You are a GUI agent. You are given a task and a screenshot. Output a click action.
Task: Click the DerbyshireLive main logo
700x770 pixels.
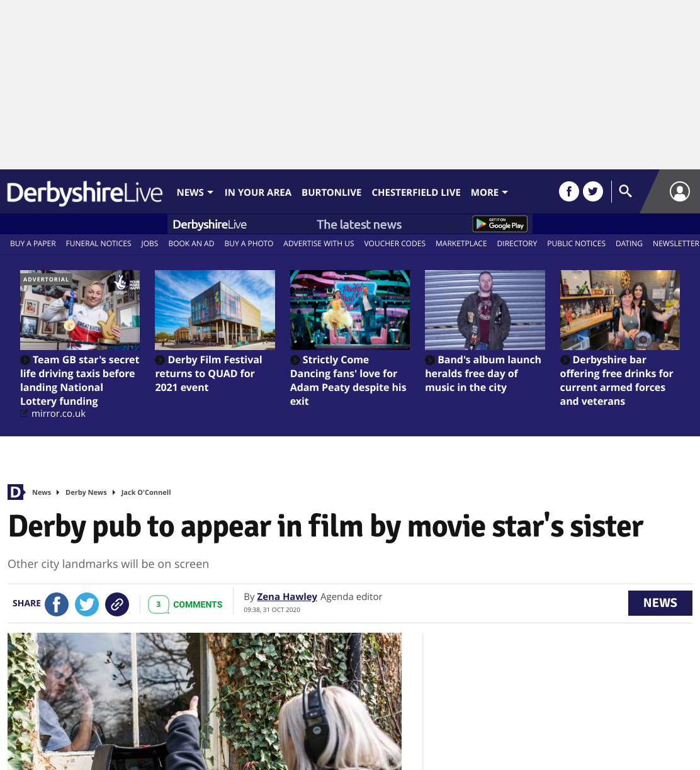(x=84, y=192)
